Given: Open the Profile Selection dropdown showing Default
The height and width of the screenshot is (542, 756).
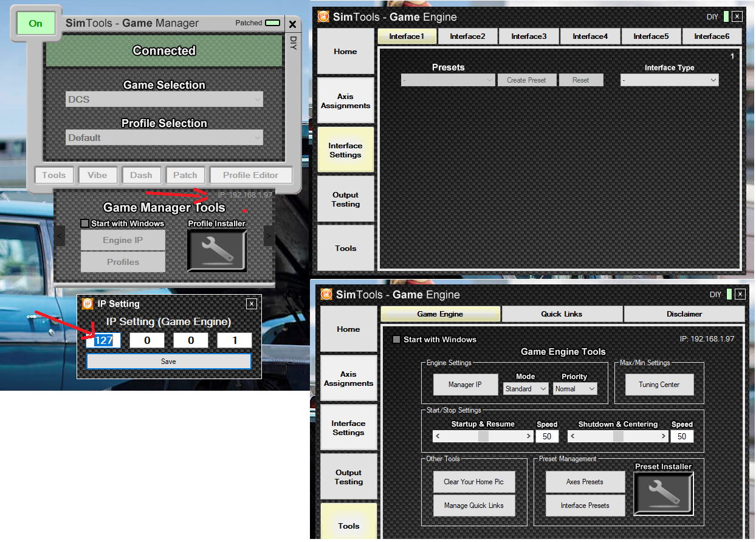Looking at the screenshot, I should [164, 137].
